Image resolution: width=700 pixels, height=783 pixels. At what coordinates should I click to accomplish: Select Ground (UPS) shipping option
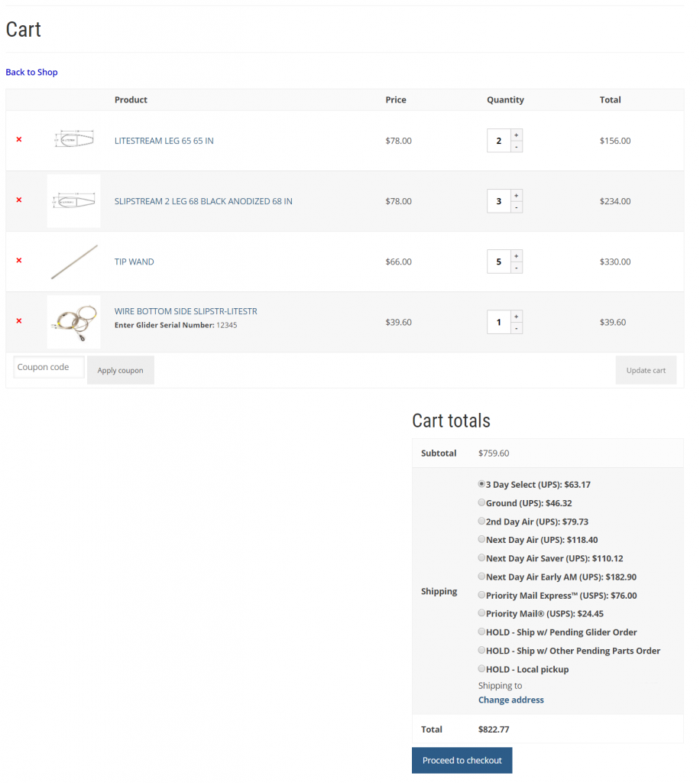(x=481, y=502)
